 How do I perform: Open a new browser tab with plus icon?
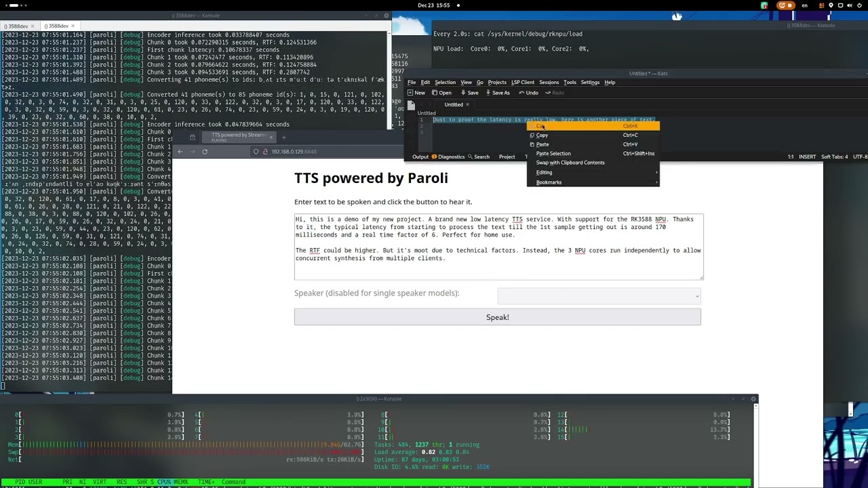[x=283, y=138]
